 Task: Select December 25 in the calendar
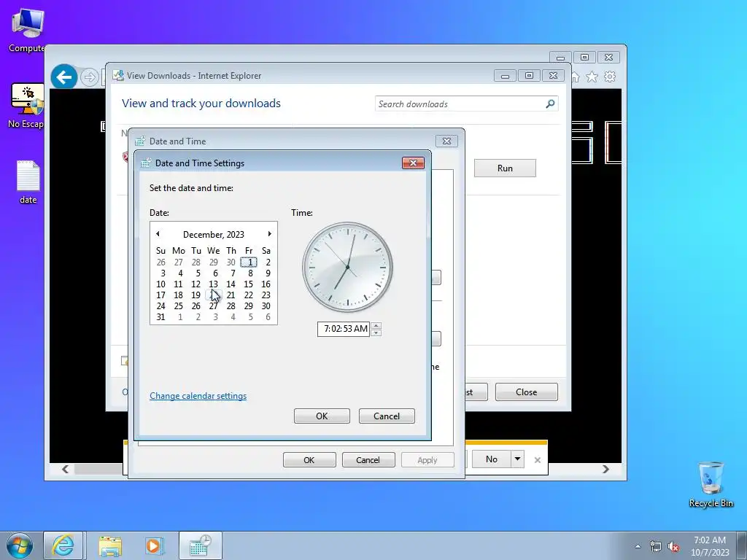tap(178, 306)
